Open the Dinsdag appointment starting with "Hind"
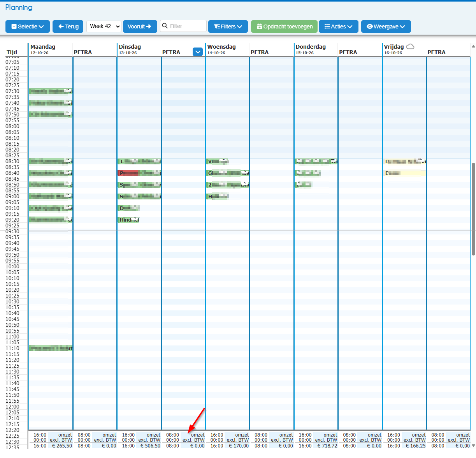 pos(129,220)
